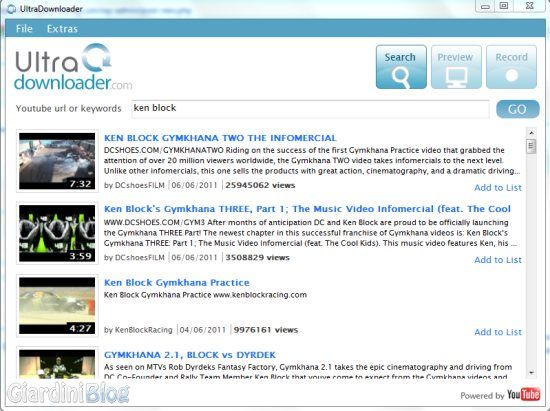Viewport: 550px width, 411px height.
Task: Click the 25945062 views text
Action: click(260, 185)
